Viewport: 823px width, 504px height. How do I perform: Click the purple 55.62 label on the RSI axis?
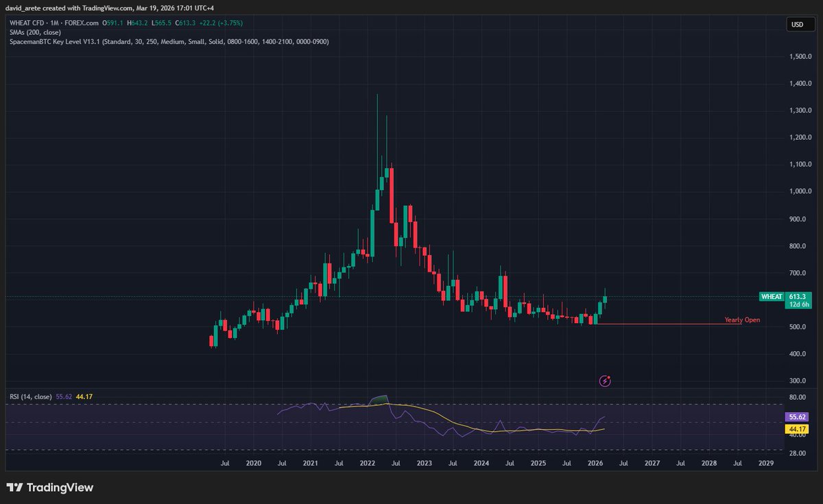coord(798,416)
